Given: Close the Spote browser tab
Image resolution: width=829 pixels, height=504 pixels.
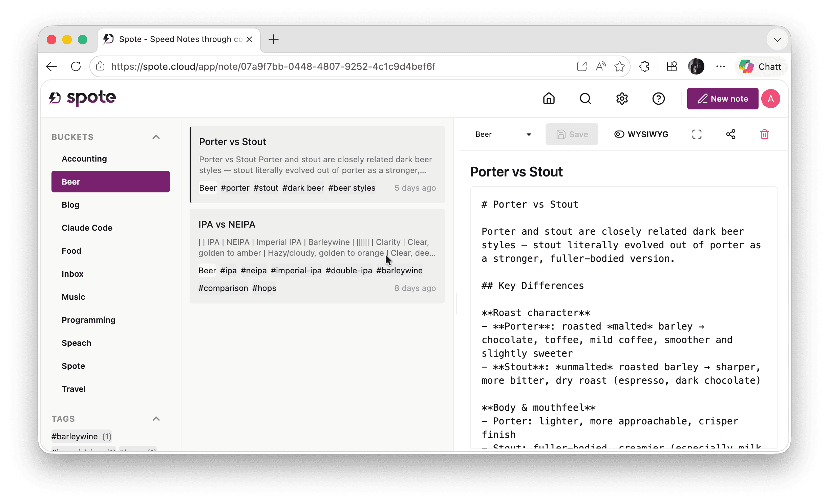Looking at the screenshot, I should point(250,39).
